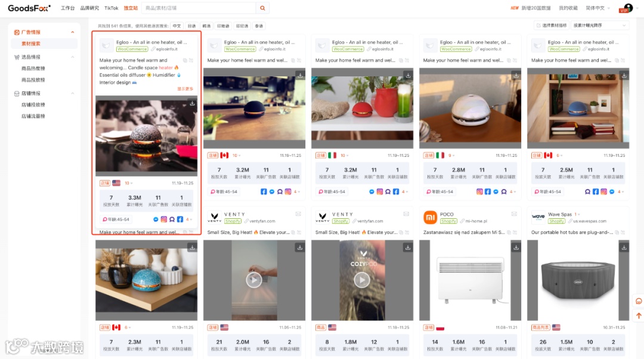644x359 pixels.
Task: Open the account dropdown arrow beside avatar
Action: [637, 8]
